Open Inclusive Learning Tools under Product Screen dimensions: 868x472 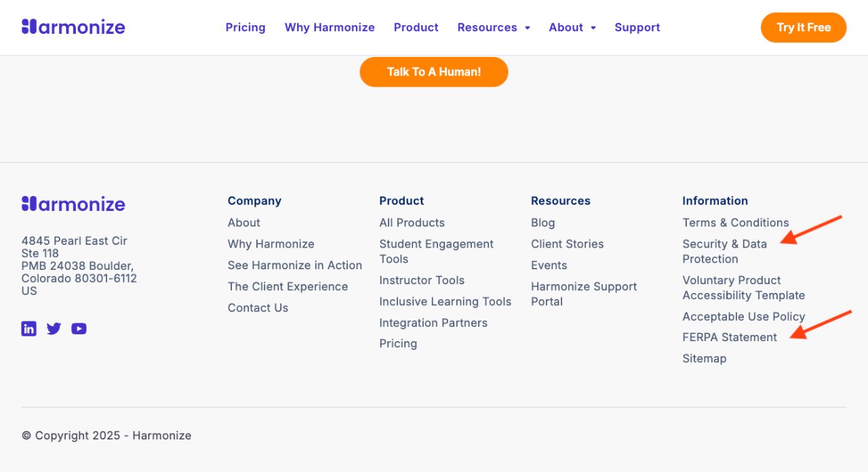pos(445,301)
